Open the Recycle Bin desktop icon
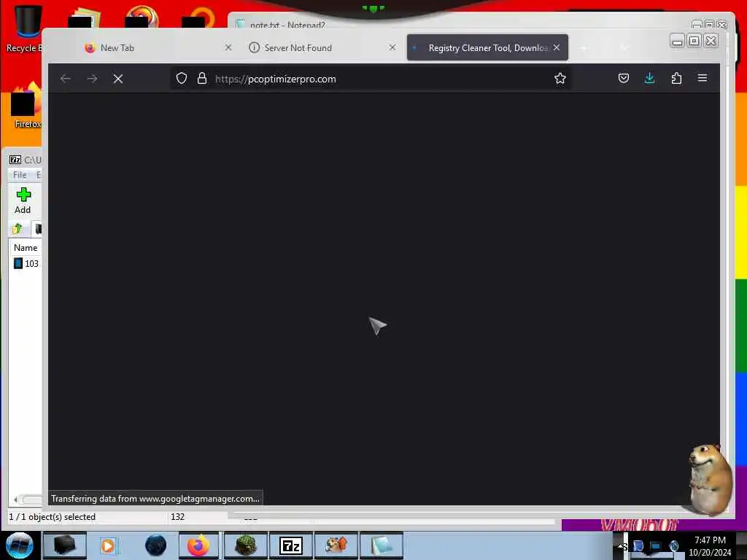 pyautogui.click(x=24, y=28)
